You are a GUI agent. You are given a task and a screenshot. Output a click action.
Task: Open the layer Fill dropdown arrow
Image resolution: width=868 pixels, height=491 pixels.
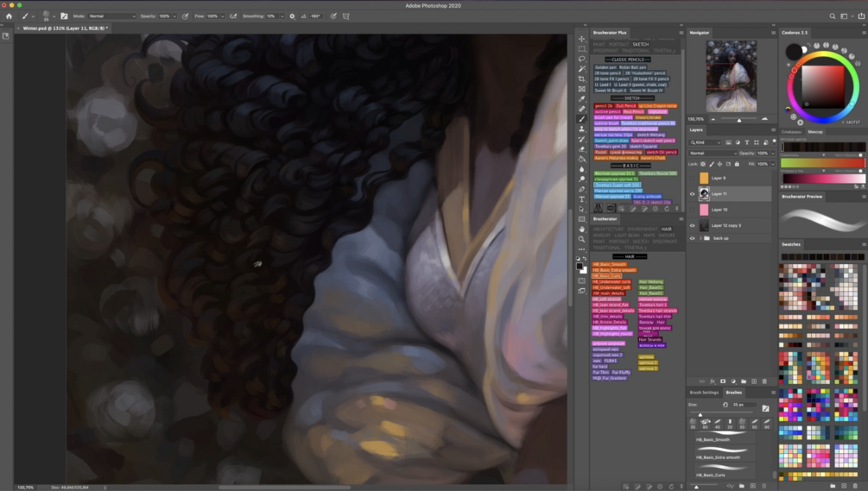tap(773, 164)
